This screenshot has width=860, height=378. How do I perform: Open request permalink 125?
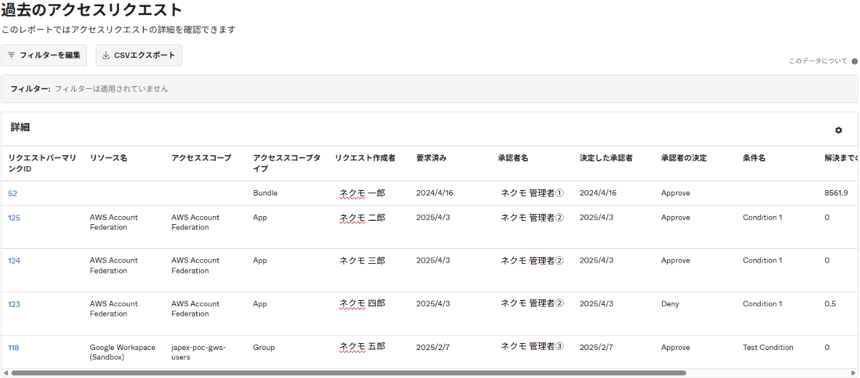pos(14,218)
